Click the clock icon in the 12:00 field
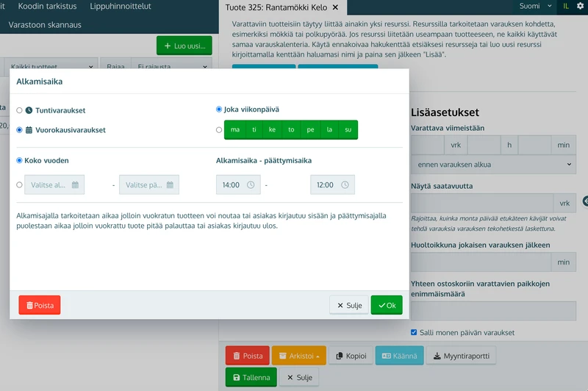This screenshot has width=588, height=391. [x=345, y=184]
